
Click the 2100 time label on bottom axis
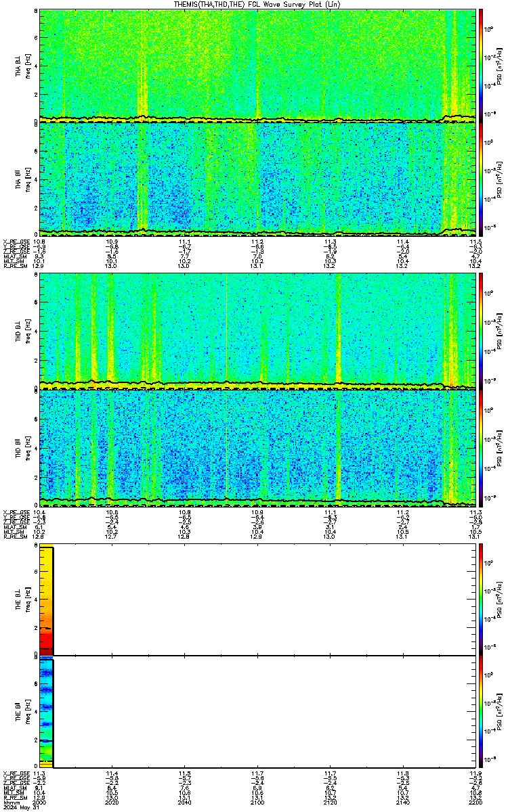pyautogui.click(x=257, y=802)
